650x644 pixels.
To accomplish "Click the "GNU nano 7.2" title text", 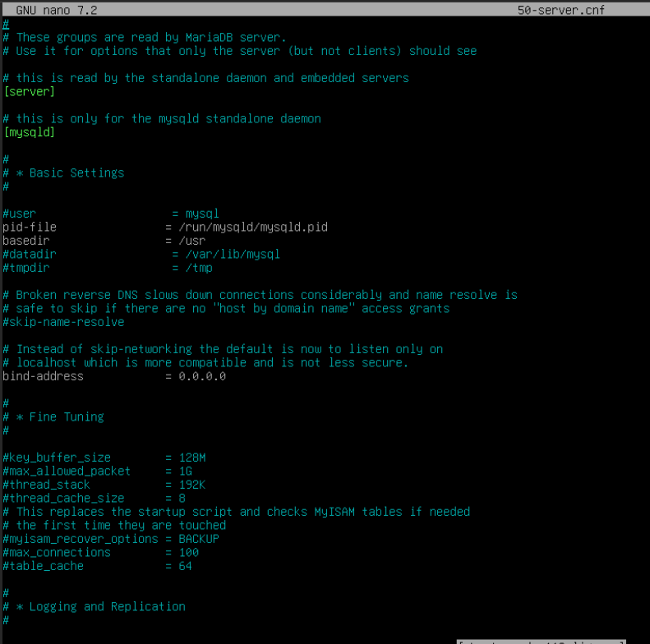I will click(x=57, y=10).
